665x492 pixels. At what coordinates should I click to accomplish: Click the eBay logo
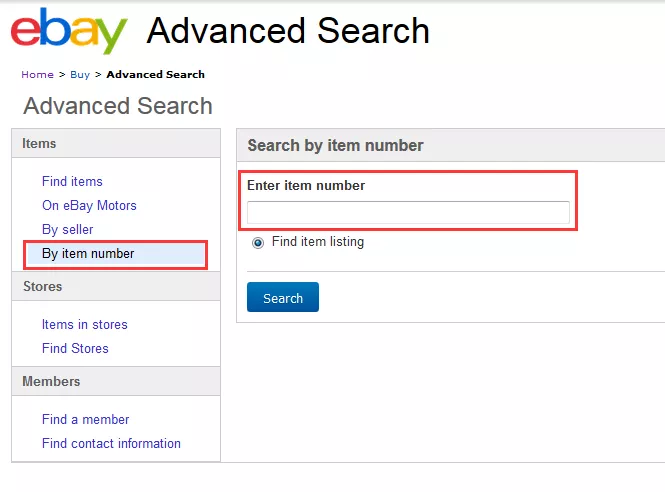(69, 31)
